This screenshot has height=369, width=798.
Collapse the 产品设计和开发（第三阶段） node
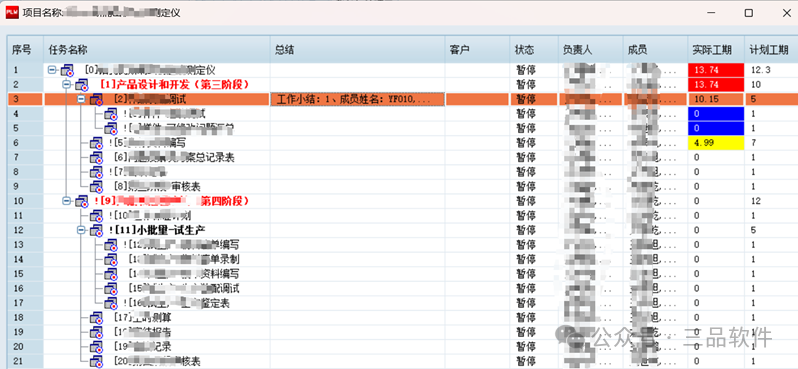click(x=66, y=84)
